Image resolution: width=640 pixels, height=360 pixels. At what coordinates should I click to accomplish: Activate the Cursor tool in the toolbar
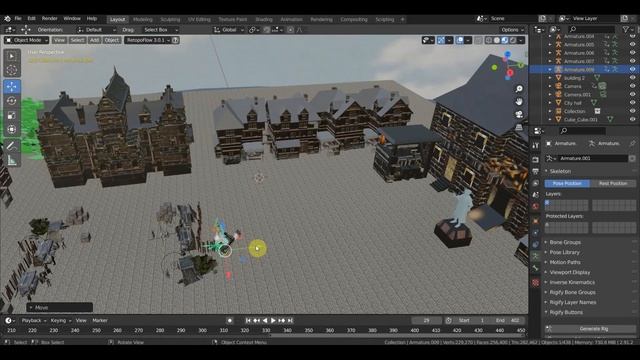[x=12, y=70]
